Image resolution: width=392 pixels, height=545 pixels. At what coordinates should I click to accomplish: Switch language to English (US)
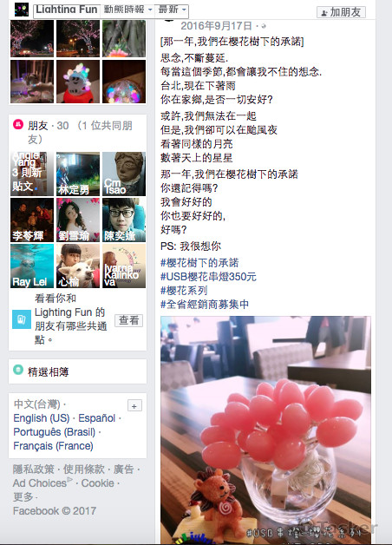[x=42, y=417]
